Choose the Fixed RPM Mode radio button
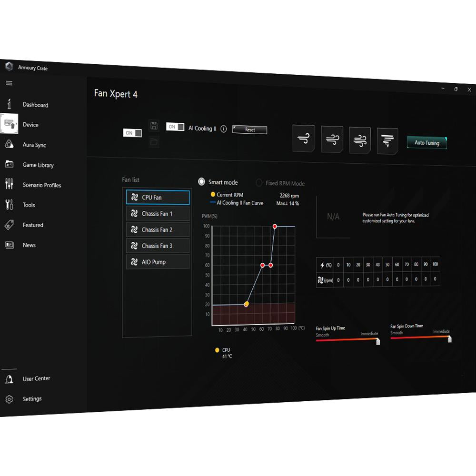Screen dimensions: 476x476 pyautogui.click(x=259, y=183)
